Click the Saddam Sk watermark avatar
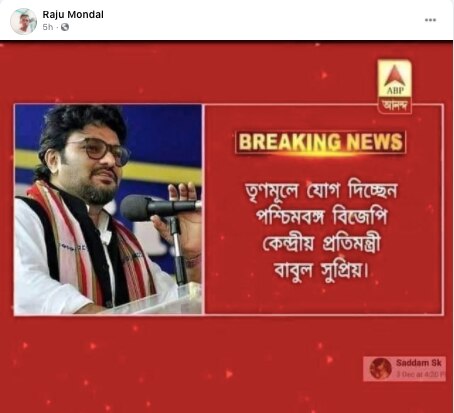Screen dimensions: 454x413 coord(380,369)
